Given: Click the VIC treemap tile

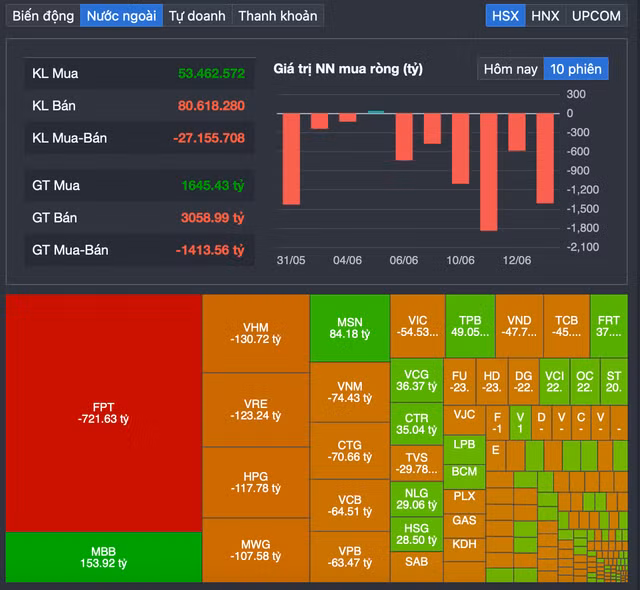Looking at the screenshot, I should pyautogui.click(x=418, y=326).
